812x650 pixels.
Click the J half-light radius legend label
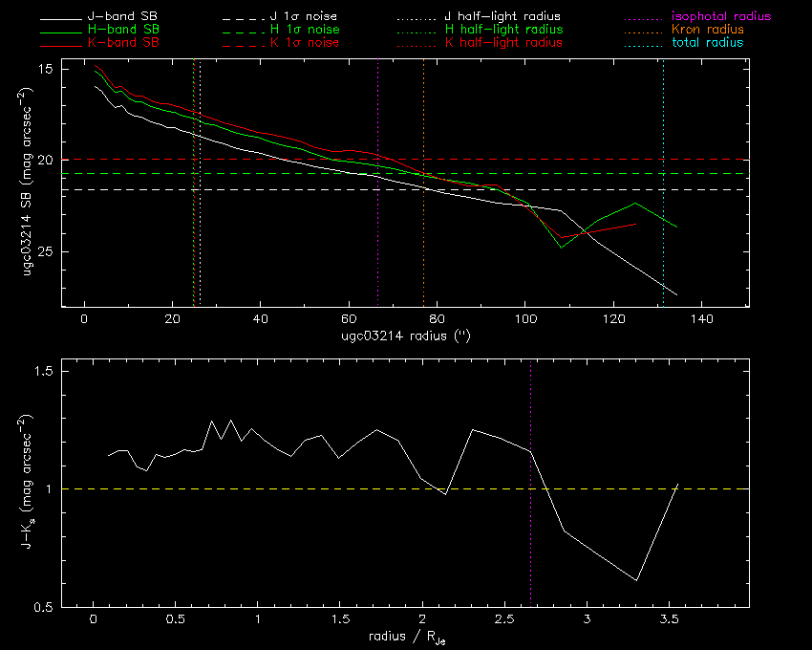tap(502, 17)
